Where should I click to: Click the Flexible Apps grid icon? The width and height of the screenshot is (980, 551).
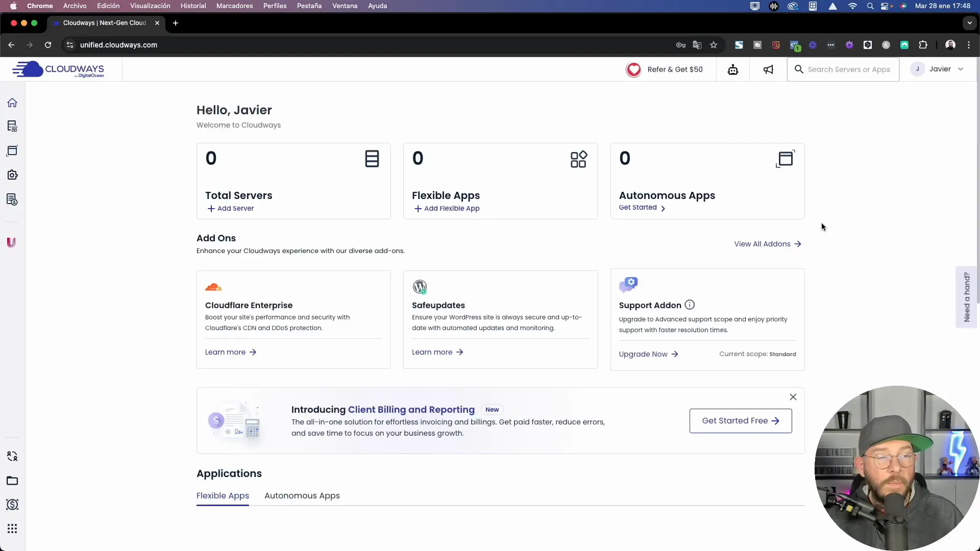(x=579, y=159)
